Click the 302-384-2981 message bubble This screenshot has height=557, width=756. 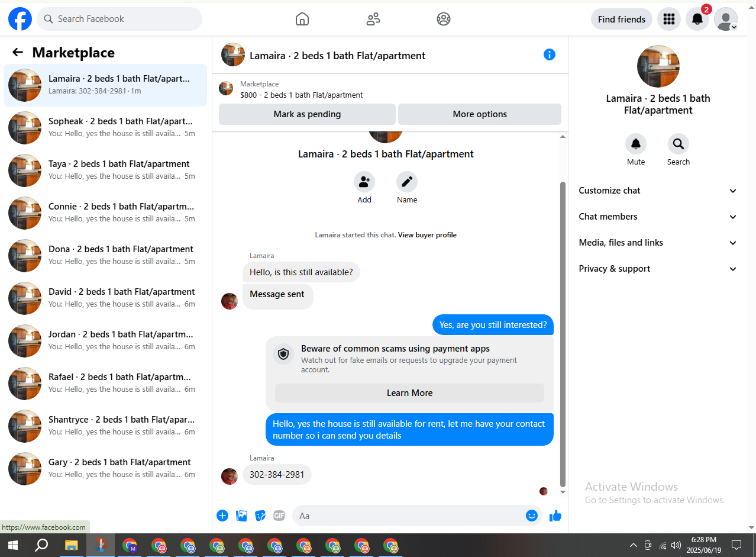coord(277,475)
